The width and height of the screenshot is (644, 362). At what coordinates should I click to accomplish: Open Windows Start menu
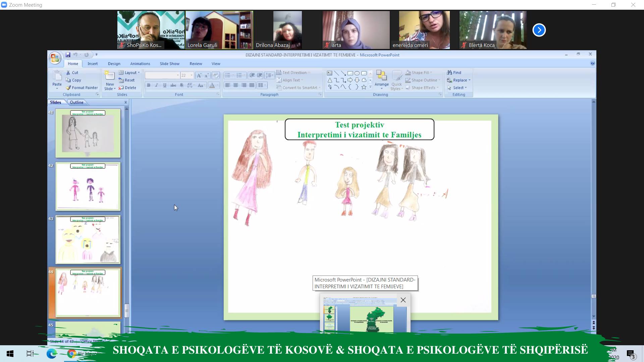10,354
